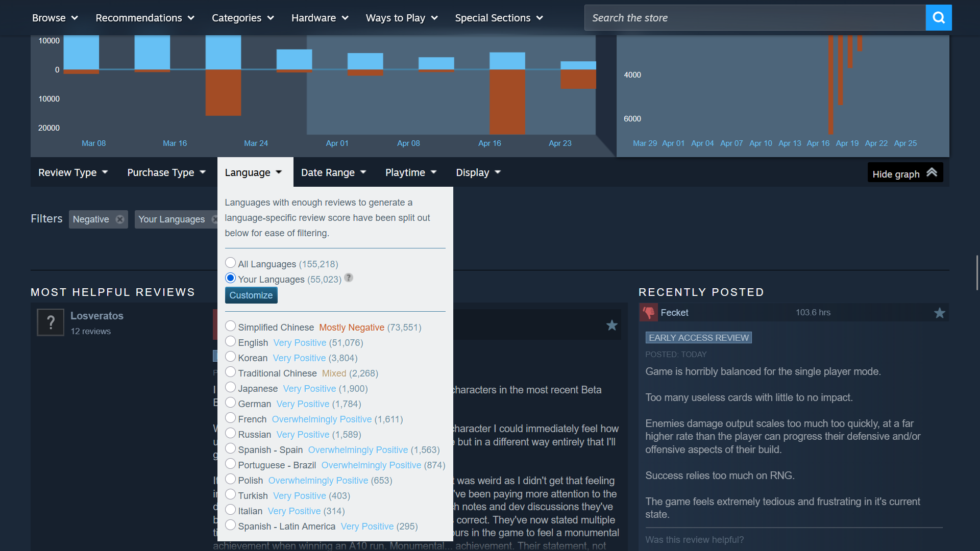Click into the store search field
This screenshot has width=980, height=551.
coord(754,18)
